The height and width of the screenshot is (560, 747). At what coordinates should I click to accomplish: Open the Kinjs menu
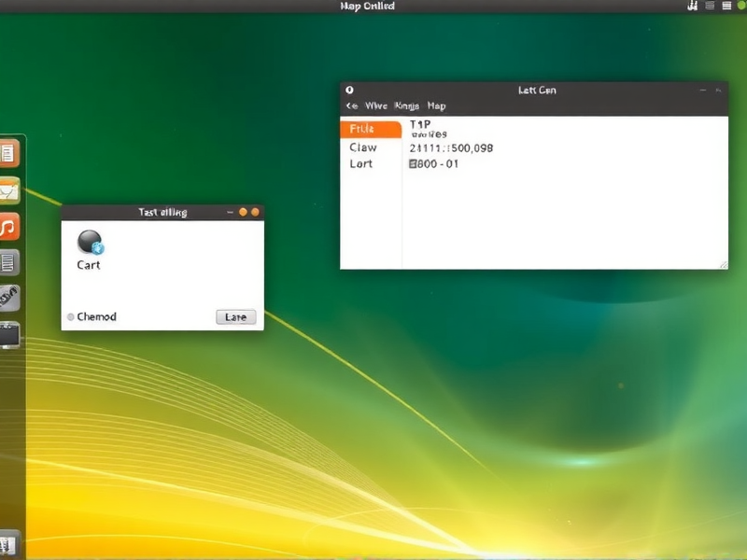coord(407,105)
